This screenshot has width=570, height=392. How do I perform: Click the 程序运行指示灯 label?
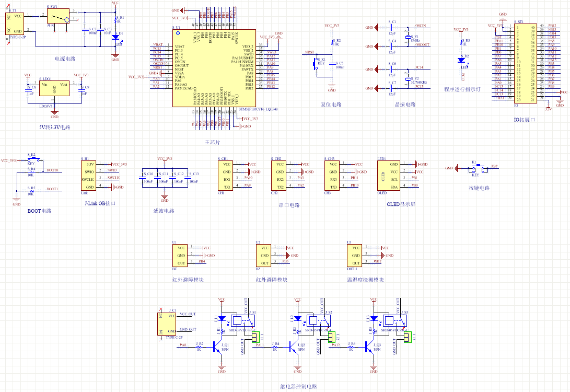[462, 89]
